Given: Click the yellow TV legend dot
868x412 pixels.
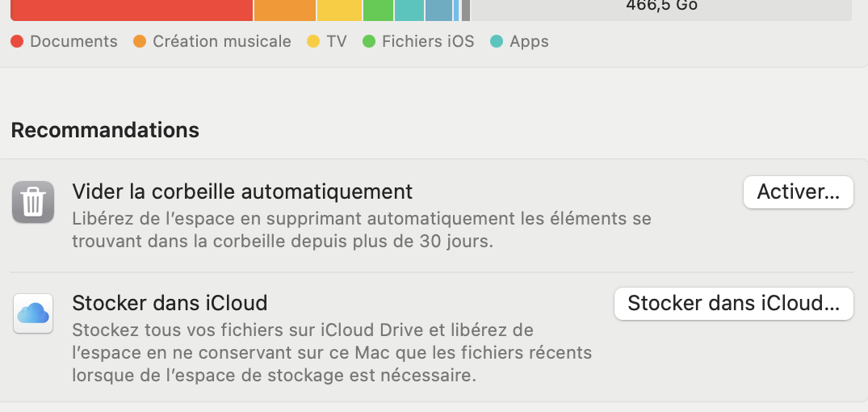Looking at the screenshot, I should [x=313, y=42].
